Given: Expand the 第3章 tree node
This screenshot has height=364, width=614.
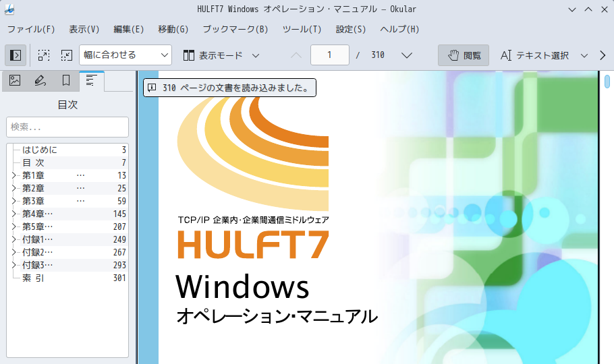Looking at the screenshot, I should click(13, 201).
